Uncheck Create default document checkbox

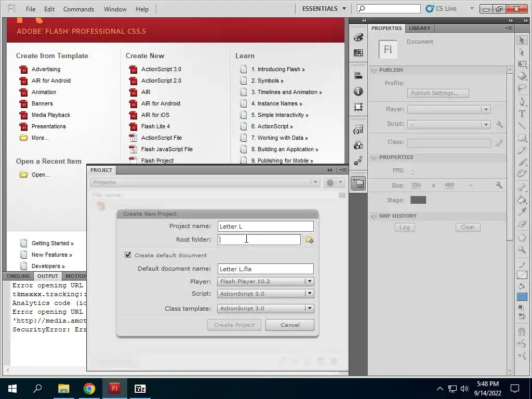[x=128, y=255]
